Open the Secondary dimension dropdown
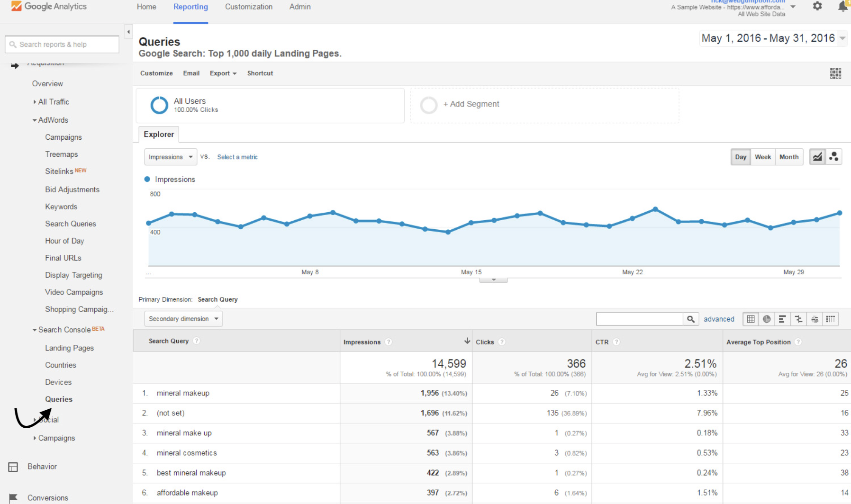The height and width of the screenshot is (504, 851). (183, 319)
